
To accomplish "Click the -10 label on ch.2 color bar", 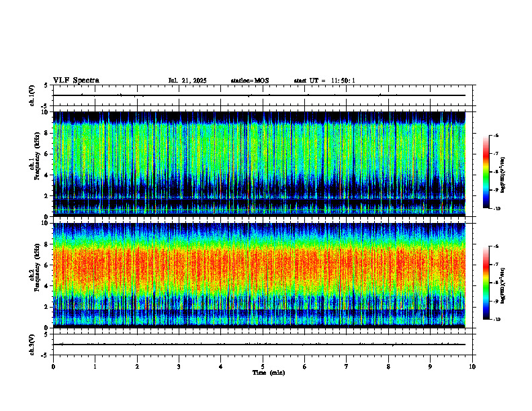I will click(x=497, y=320).
